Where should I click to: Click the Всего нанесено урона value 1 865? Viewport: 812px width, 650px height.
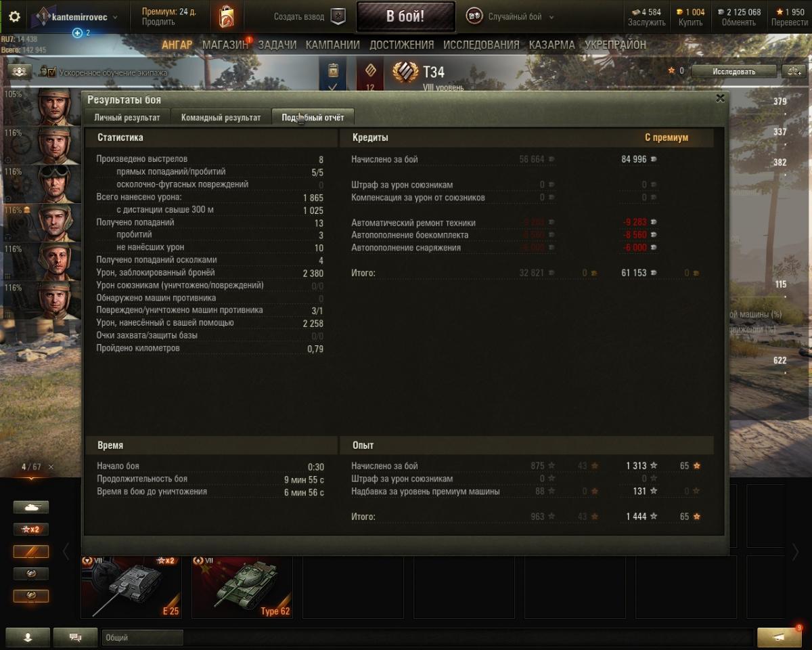point(313,198)
